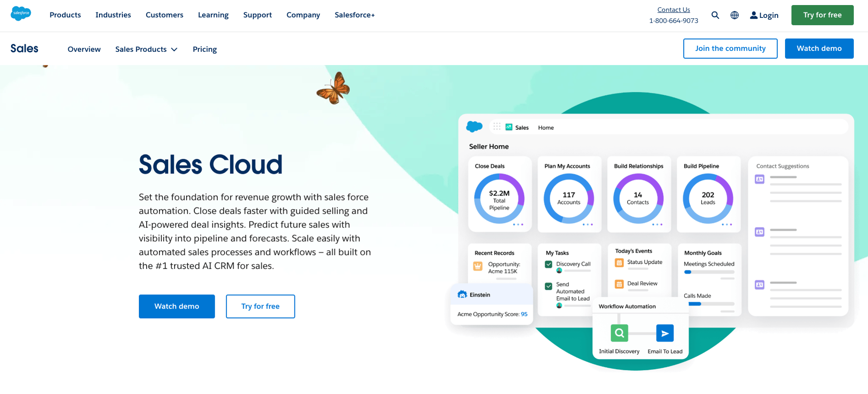
Task: Click the Salesforce cloud logo inside dashboard mockup
Action: point(474,126)
